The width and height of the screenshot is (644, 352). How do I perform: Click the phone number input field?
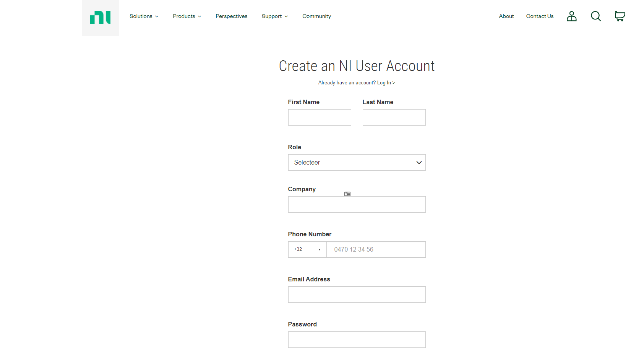click(376, 249)
